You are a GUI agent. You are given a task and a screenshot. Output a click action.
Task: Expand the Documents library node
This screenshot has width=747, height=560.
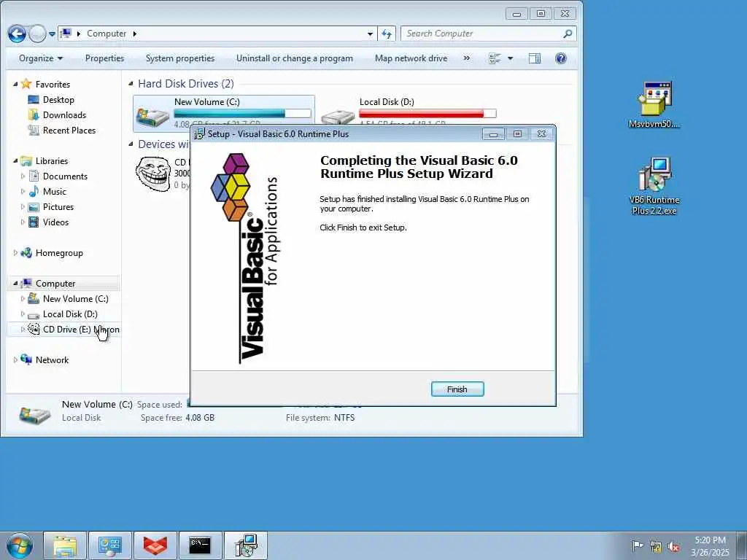pos(23,176)
